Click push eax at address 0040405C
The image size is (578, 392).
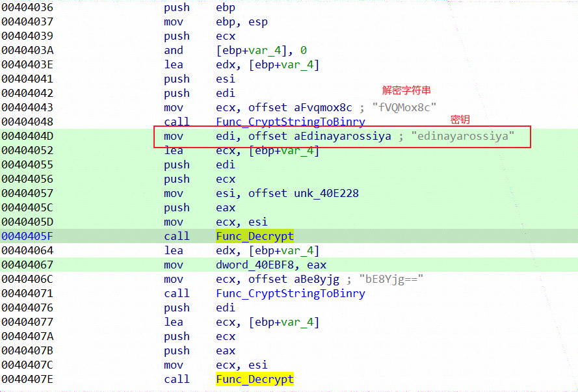[200, 208]
